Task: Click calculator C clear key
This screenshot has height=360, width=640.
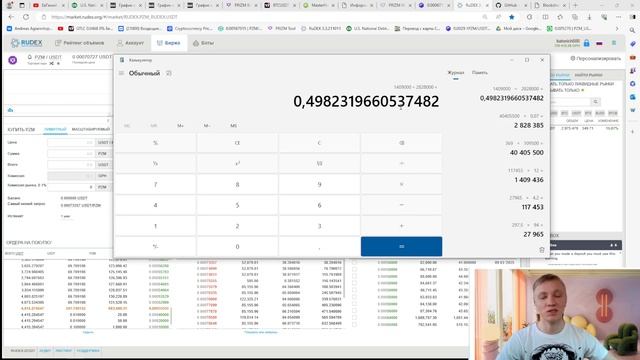Action: click(x=319, y=143)
